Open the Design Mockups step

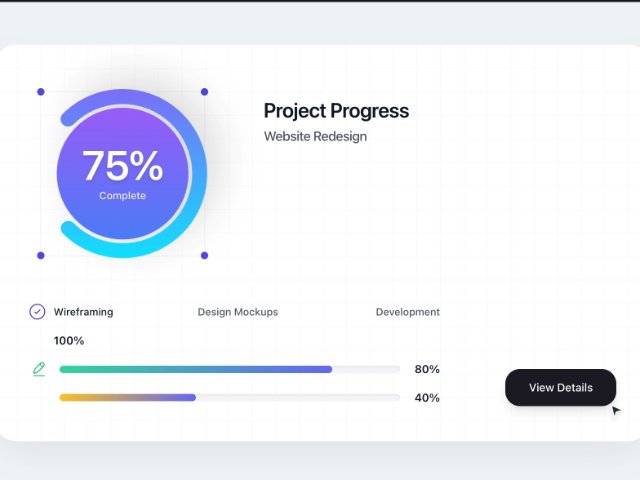(x=238, y=312)
